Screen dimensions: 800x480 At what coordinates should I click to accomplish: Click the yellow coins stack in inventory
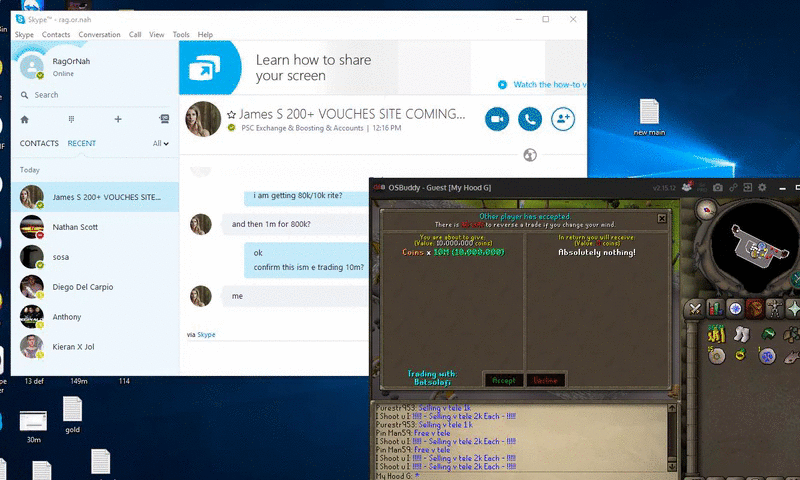(x=716, y=334)
